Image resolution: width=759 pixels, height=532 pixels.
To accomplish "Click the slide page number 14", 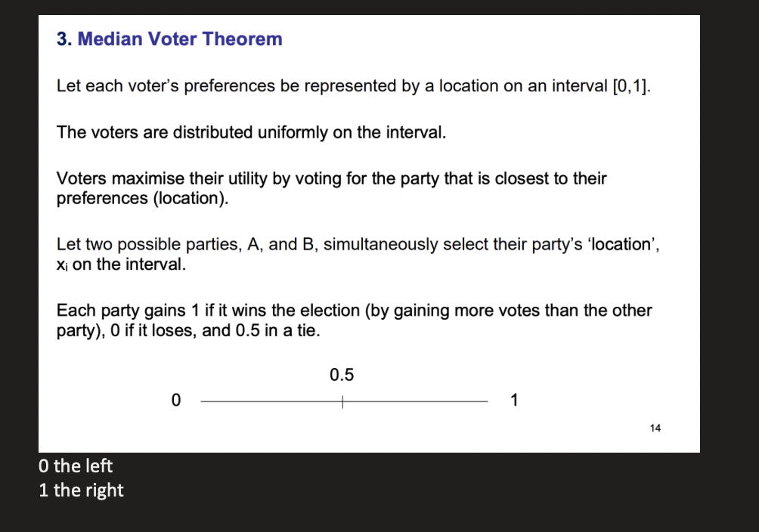I will click(655, 428).
